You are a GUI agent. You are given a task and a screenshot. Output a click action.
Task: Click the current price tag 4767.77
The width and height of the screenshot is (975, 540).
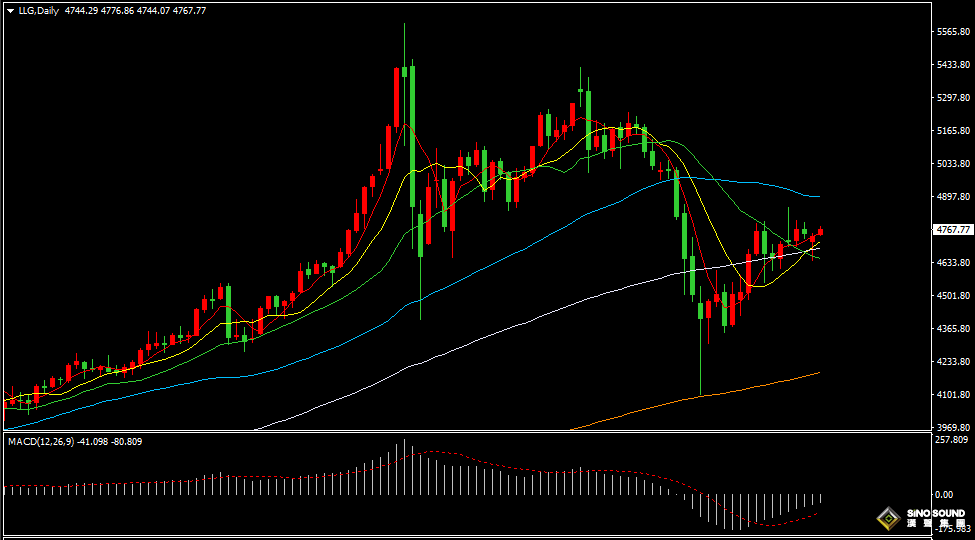pos(951,229)
